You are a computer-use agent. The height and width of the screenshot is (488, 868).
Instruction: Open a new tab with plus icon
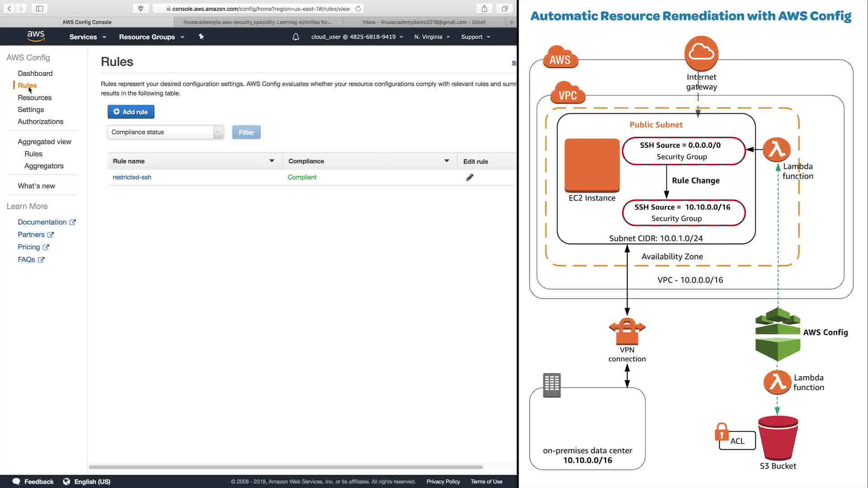[511, 22]
